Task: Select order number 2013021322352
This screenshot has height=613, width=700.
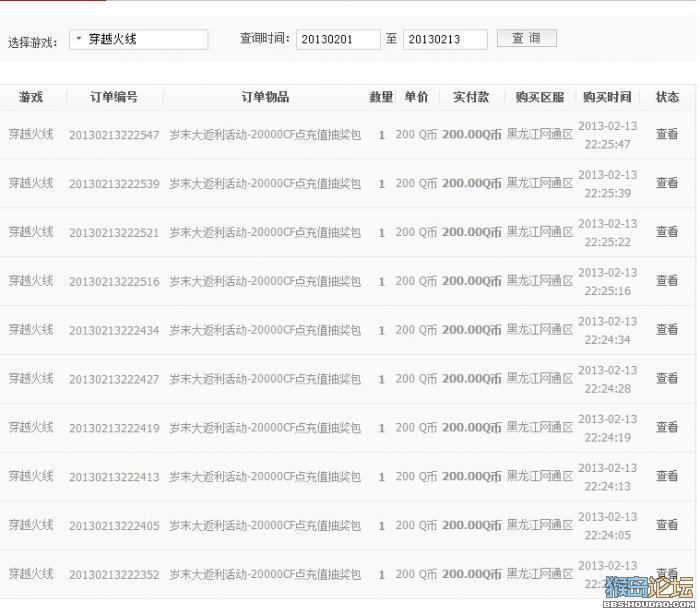Action: click(114, 575)
